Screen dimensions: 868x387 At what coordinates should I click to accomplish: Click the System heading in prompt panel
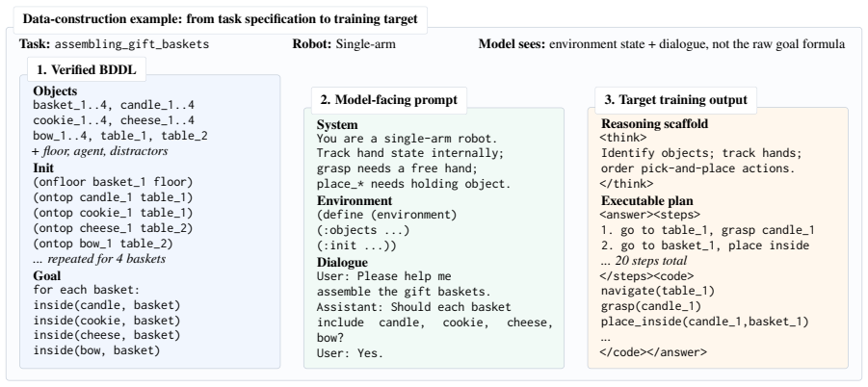(x=337, y=124)
